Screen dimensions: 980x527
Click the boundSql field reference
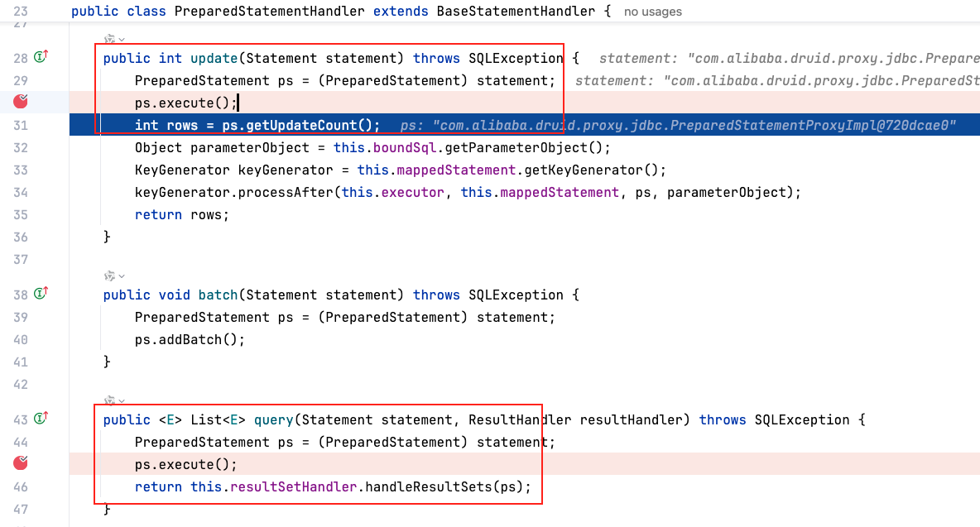click(405, 147)
